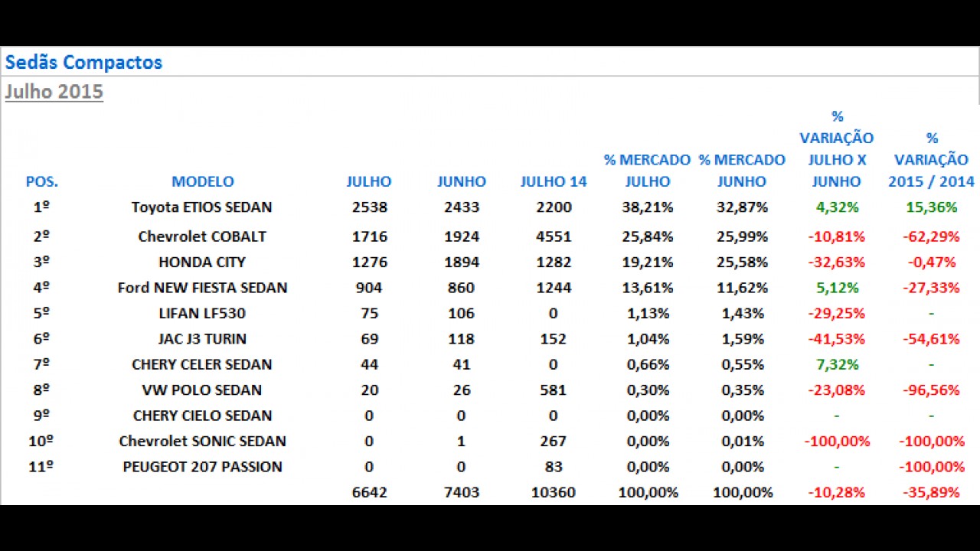The width and height of the screenshot is (980, 551).
Task: Select the 'CHERY CIELO SEDAN' cell
Action: coord(202,416)
